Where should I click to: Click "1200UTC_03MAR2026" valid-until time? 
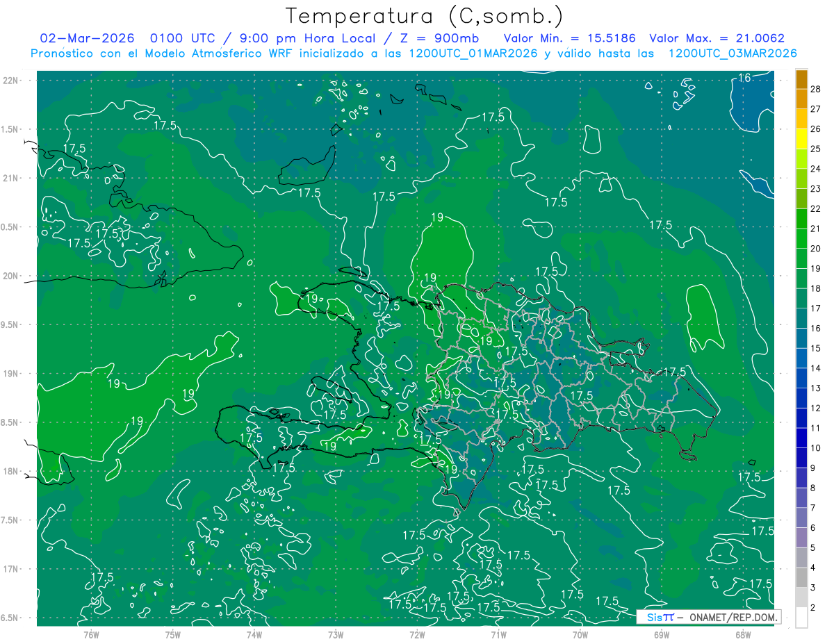[733, 53]
